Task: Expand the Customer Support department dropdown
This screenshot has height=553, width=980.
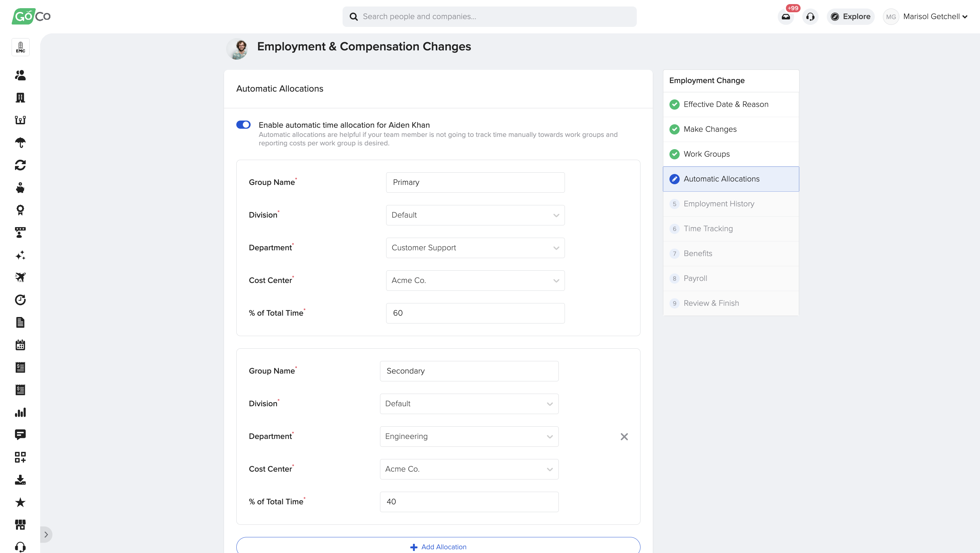Action: [475, 248]
